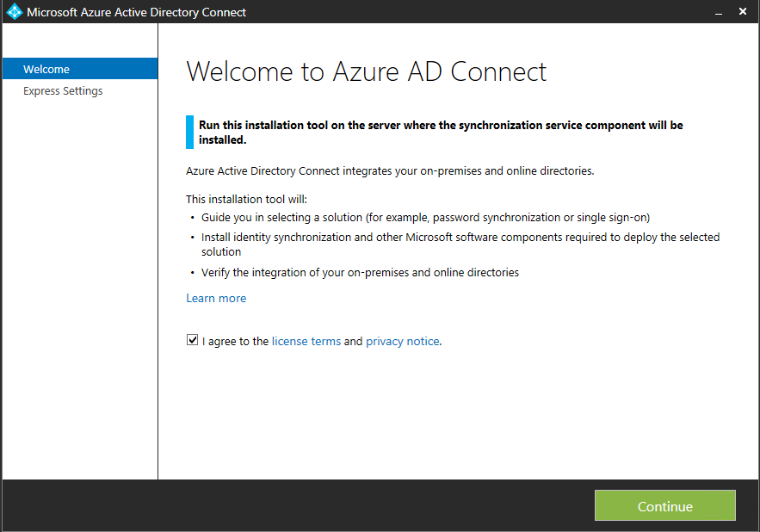This screenshot has height=532, width=760.
Task: Click the Microsoft Azure Active Directory Connect title text
Action: [136, 12]
